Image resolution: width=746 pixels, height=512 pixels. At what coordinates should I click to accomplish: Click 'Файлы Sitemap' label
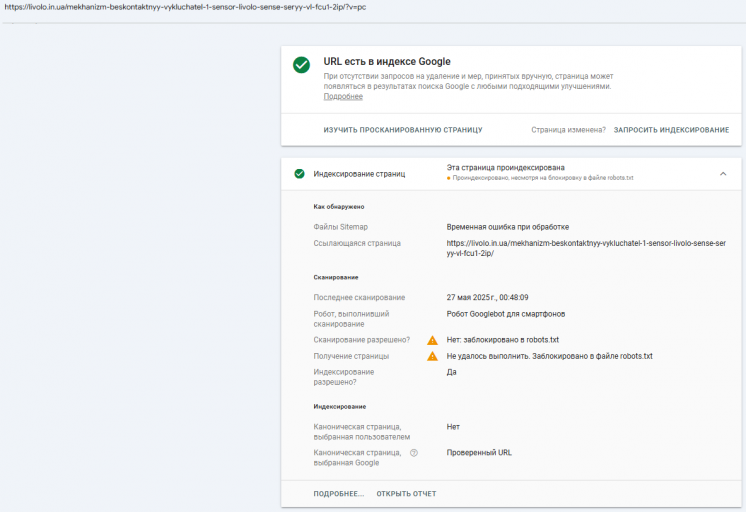point(341,227)
